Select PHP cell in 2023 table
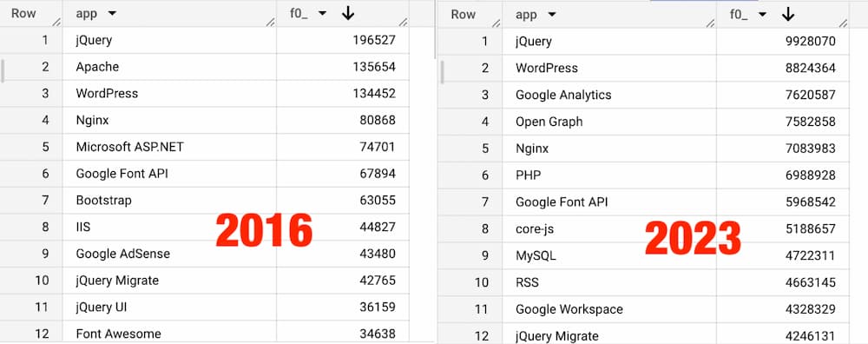Image resolution: width=868 pixels, height=344 pixels. point(609,175)
